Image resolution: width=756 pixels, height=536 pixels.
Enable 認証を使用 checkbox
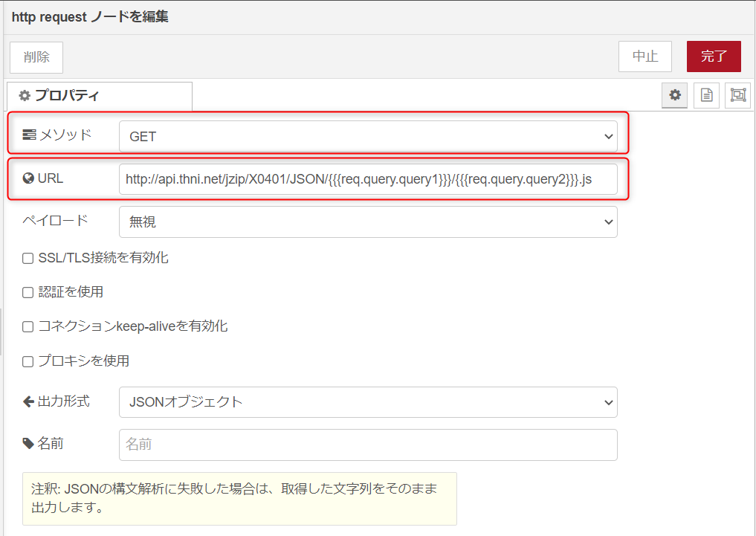[x=28, y=293]
